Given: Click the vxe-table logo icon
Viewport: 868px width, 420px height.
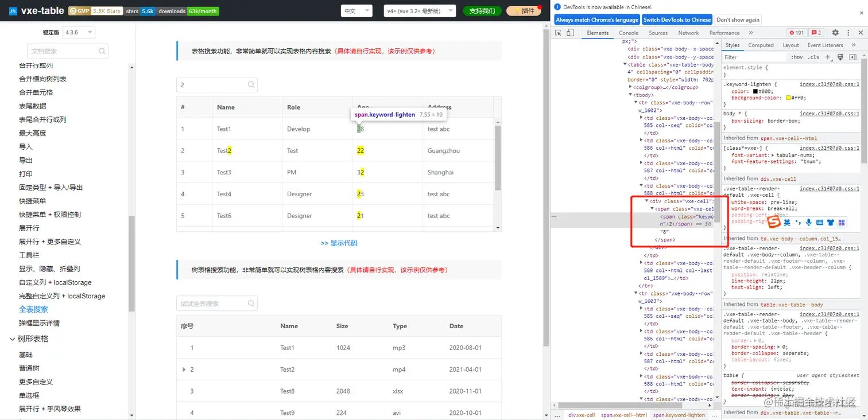Looking at the screenshot, I should pyautogui.click(x=13, y=11).
